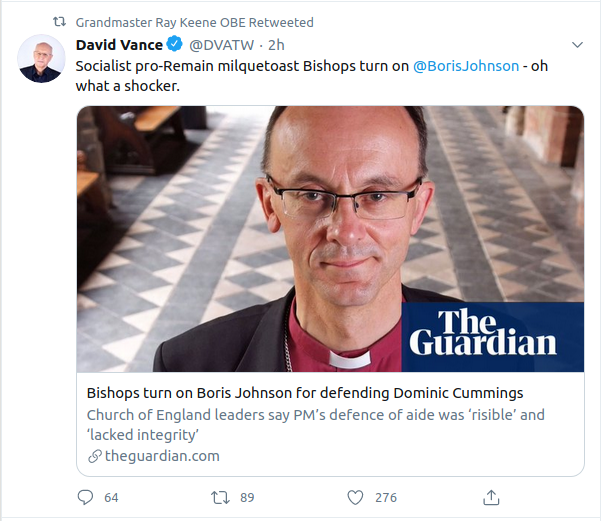Click the reply speech bubble icon
Image resolution: width=606 pixels, height=521 pixels.
pyautogui.click(x=85, y=497)
